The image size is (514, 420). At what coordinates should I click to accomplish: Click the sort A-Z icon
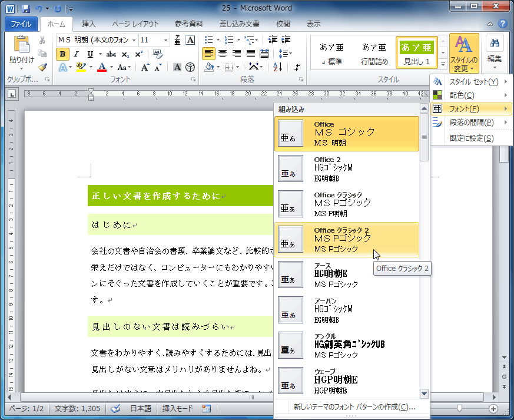coord(278,67)
